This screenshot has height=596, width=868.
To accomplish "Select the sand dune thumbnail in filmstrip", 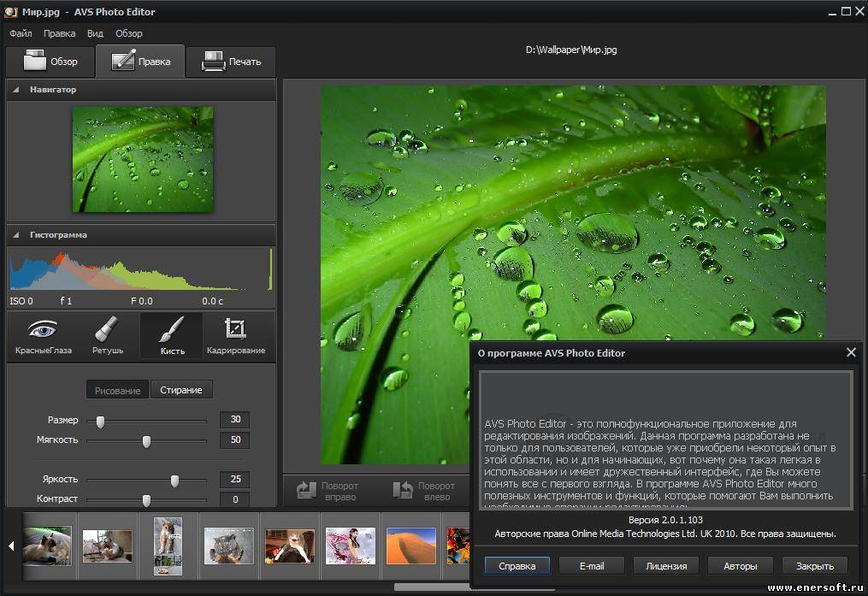I will click(410, 546).
